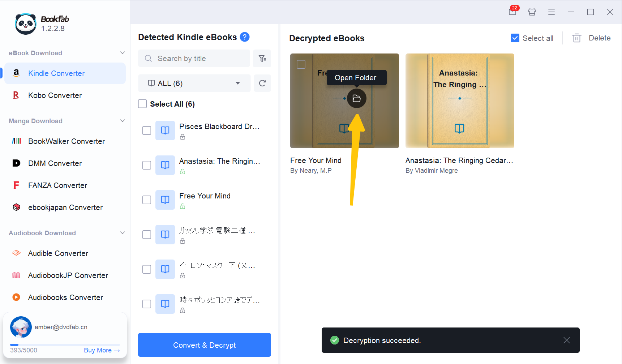Open ebookjapan Converter
The image size is (622, 364).
coord(65,207)
